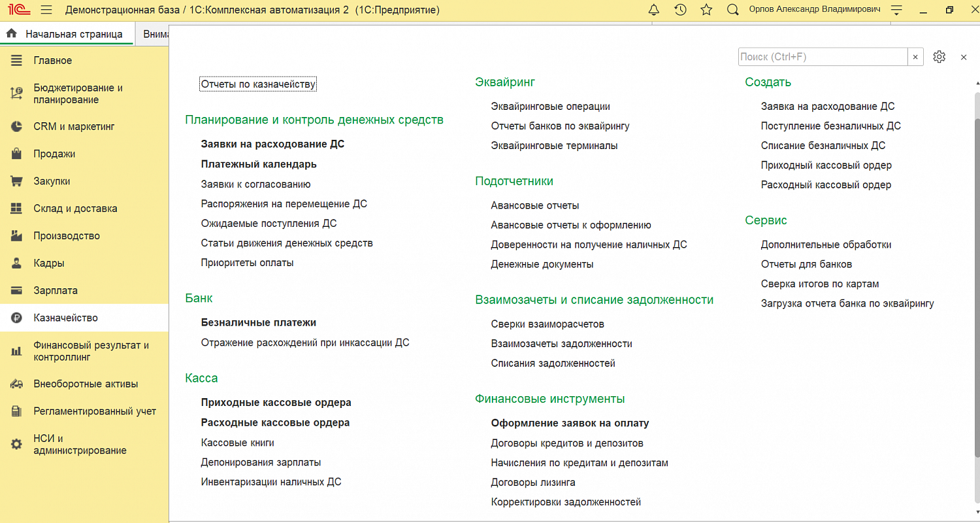Click Регламентированный учет calculator icon
The height and width of the screenshot is (523, 980).
(17, 411)
